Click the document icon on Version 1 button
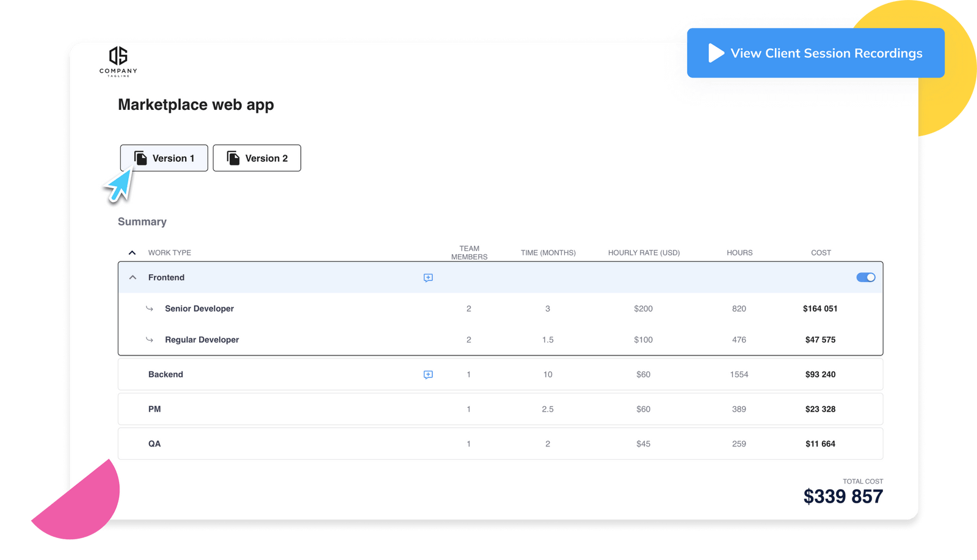 click(140, 158)
